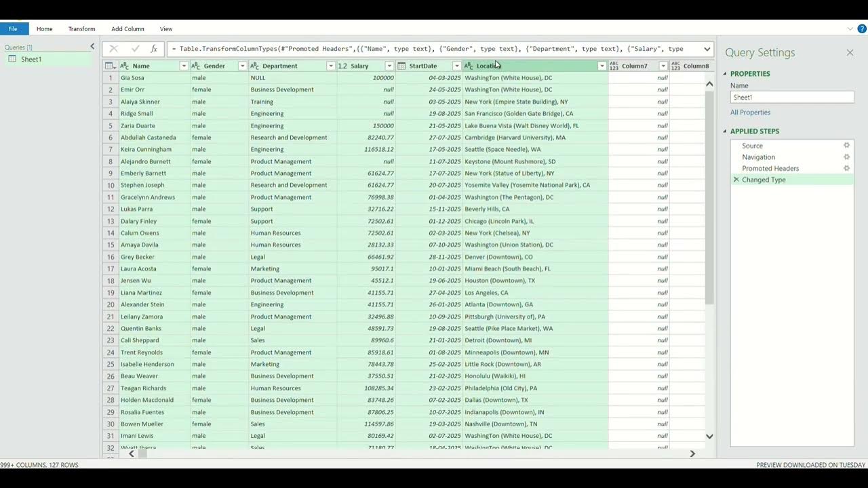Image resolution: width=868 pixels, height=488 pixels.
Task: Select row number 5 header
Action: (x=111, y=125)
